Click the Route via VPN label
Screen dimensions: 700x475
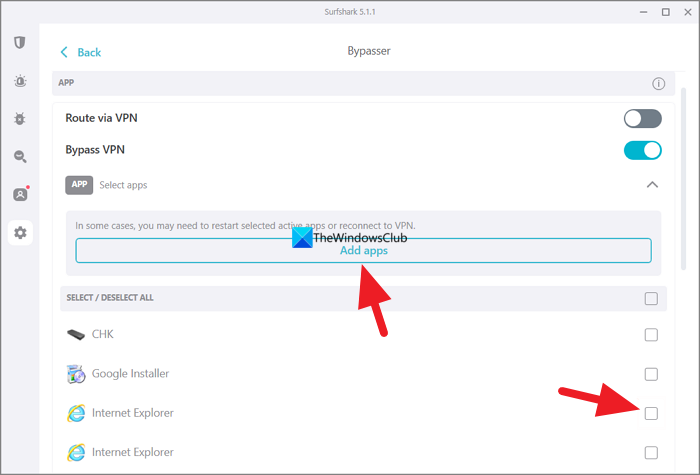(x=101, y=118)
